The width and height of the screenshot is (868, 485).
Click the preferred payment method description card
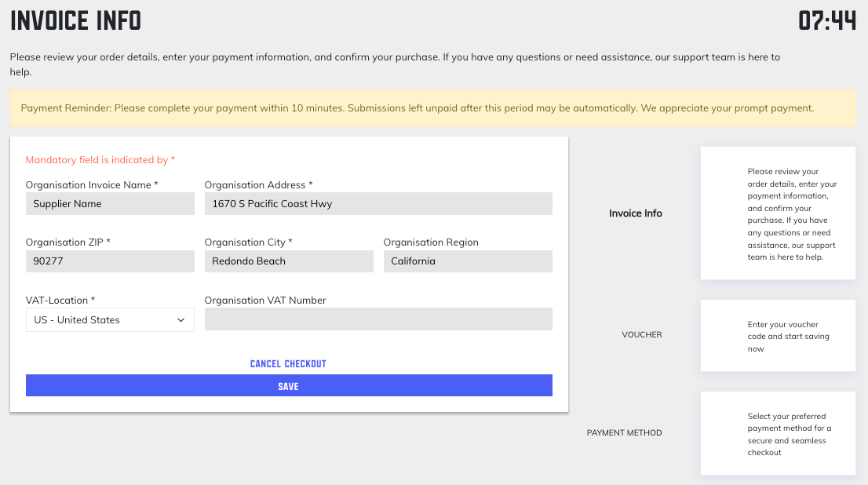778,434
